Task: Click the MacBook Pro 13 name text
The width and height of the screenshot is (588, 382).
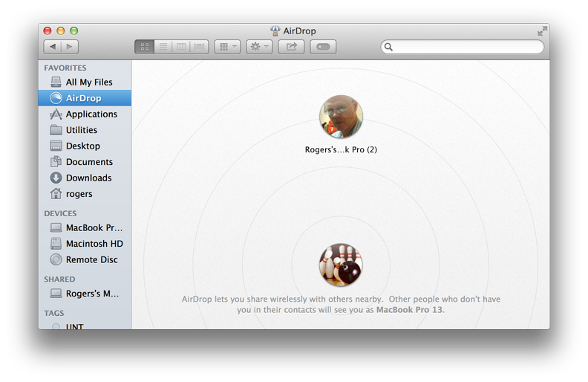Action: point(409,310)
